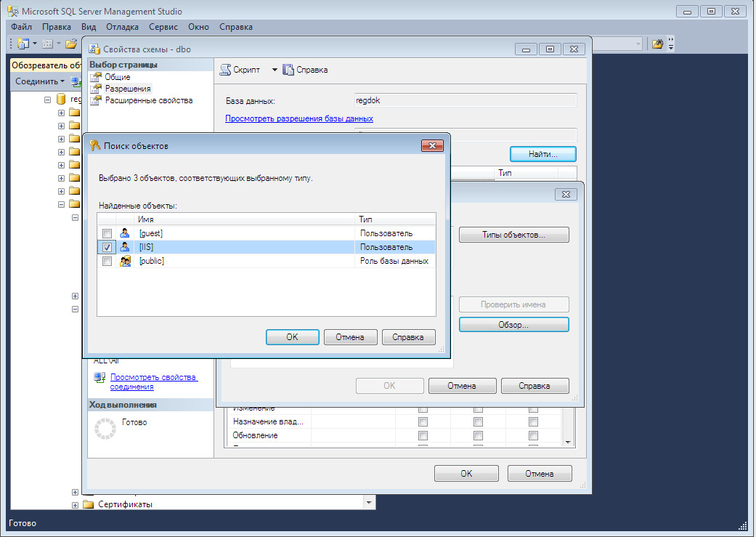Click the Справка icon in schema properties toolbar
This screenshot has height=537, width=756.
pos(288,70)
